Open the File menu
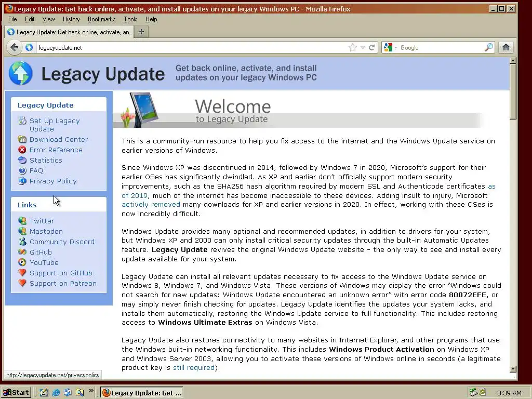 (x=12, y=19)
